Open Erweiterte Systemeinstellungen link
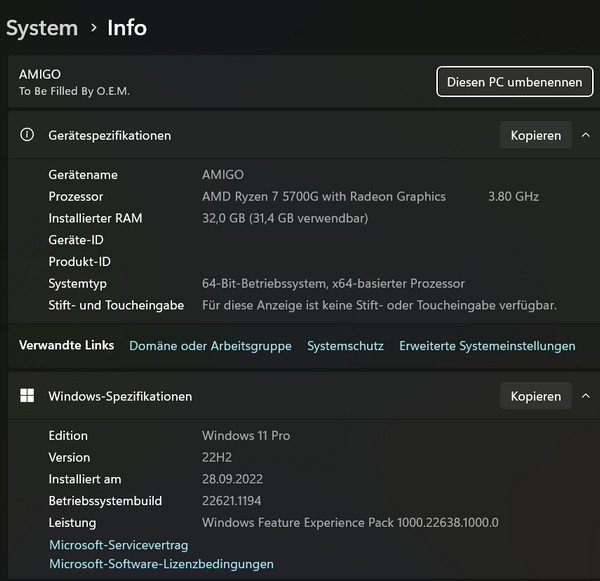 pos(487,346)
